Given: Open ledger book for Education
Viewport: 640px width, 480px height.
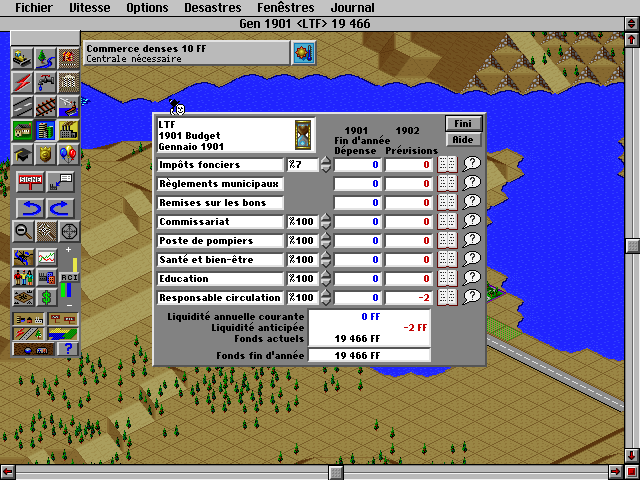Looking at the screenshot, I should (447, 278).
